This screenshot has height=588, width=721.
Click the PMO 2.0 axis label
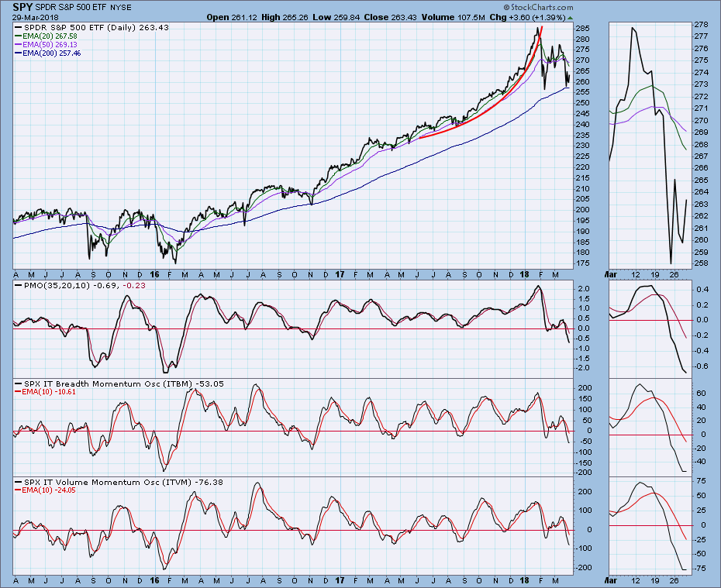[584, 289]
